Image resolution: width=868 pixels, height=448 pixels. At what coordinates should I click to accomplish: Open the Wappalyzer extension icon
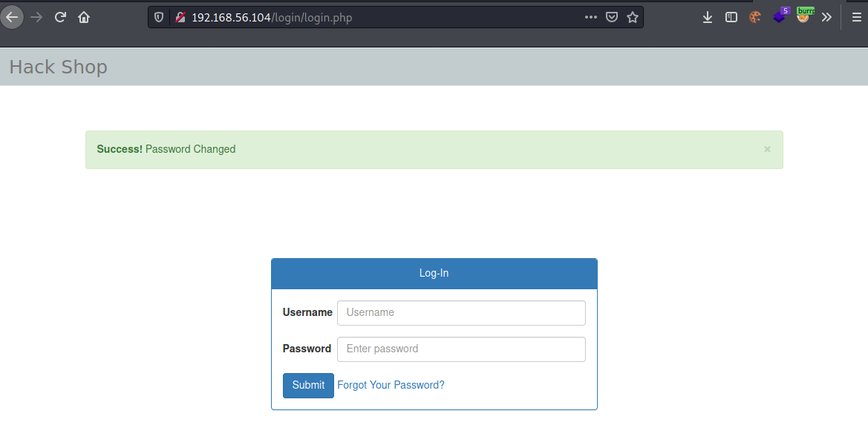click(x=780, y=16)
